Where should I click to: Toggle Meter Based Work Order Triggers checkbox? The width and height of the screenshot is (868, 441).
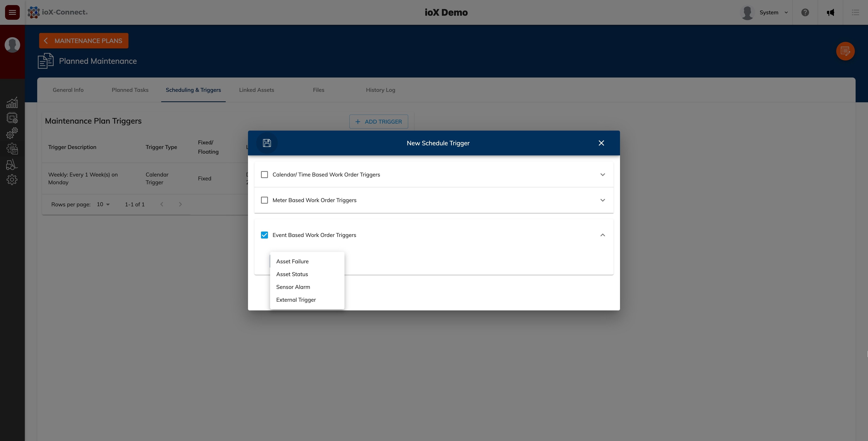pos(264,200)
